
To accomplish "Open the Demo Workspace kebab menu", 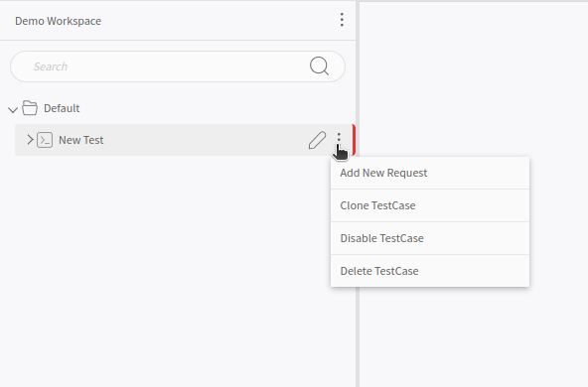I will [342, 20].
